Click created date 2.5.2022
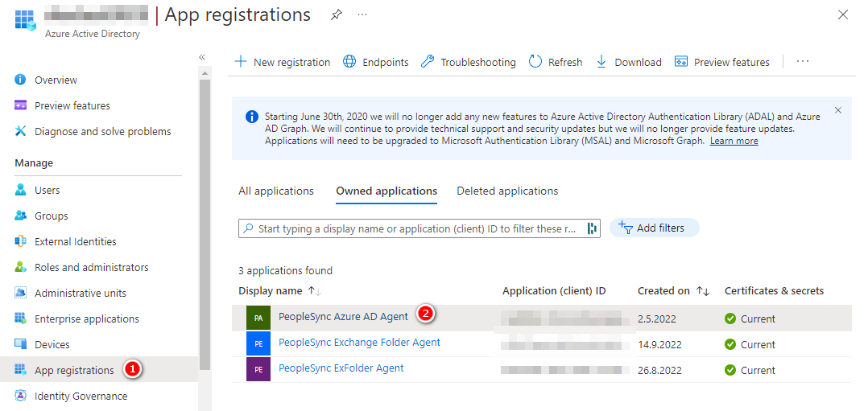 [x=656, y=319]
